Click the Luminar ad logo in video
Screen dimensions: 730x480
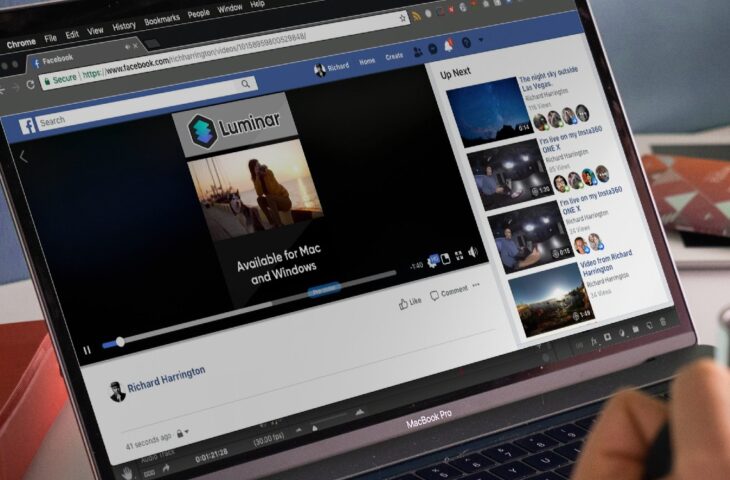coord(235,127)
